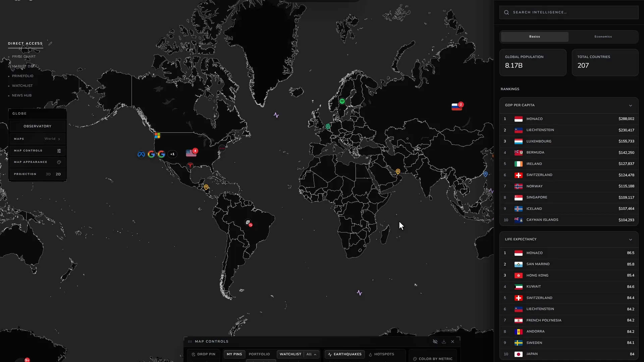Select the Andorra row
Screen dimensions: 644x362
click(569, 331)
